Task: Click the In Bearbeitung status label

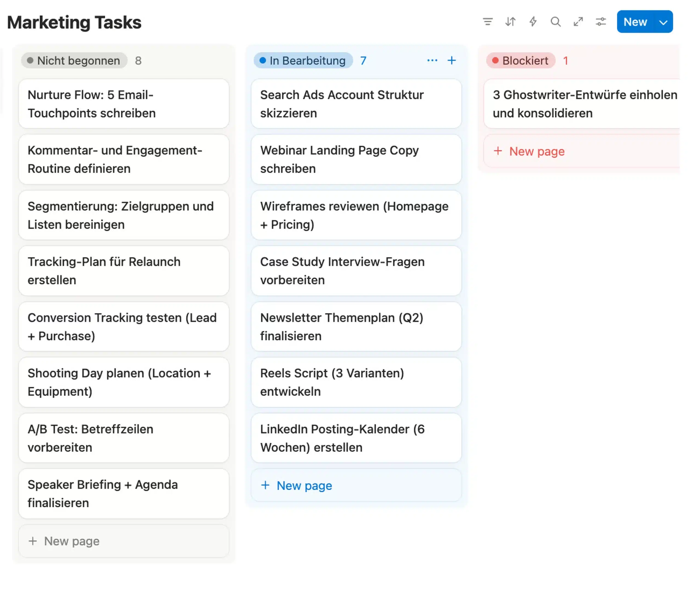Action: coord(303,61)
